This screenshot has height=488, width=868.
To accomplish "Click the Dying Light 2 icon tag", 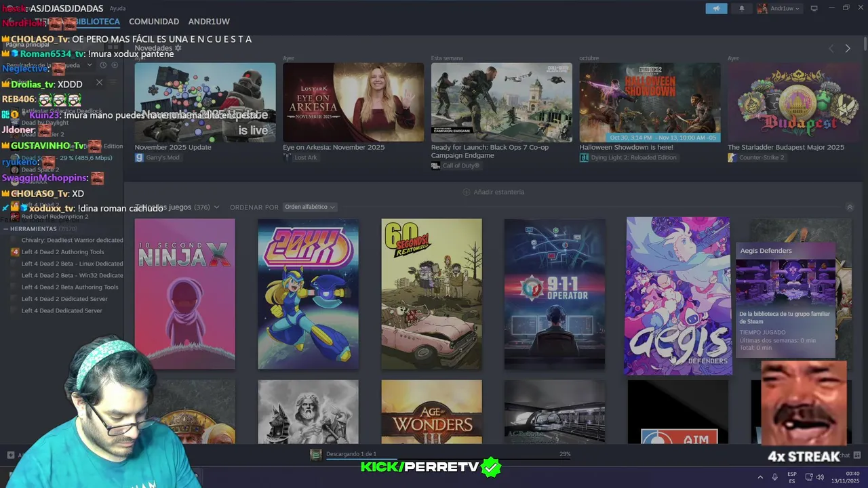I will [584, 157].
